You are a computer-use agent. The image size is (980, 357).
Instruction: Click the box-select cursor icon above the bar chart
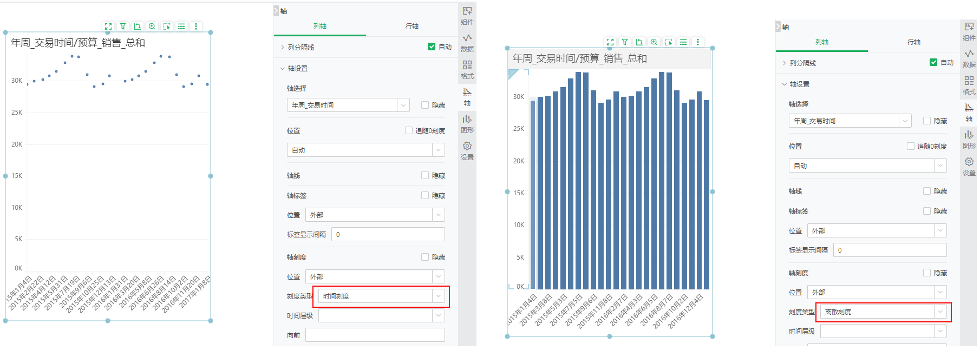[x=669, y=42]
